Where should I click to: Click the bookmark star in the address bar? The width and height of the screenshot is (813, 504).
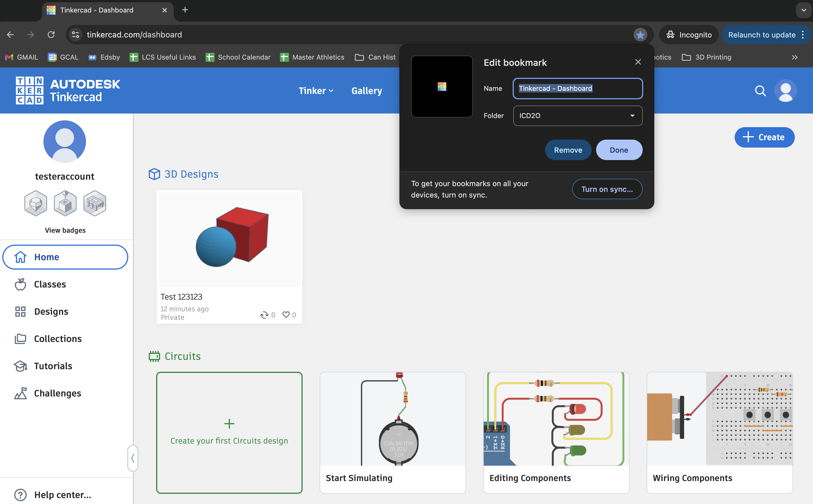640,35
